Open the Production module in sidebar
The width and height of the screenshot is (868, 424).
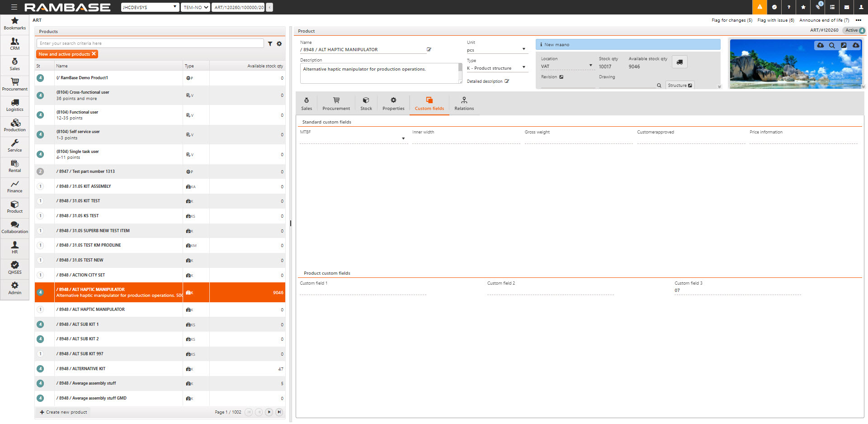click(x=15, y=125)
